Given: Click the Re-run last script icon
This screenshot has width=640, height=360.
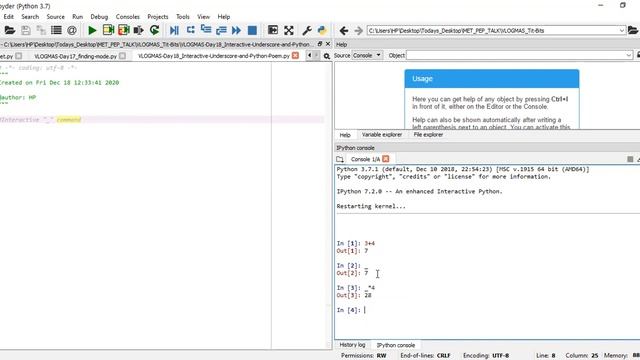Looking at the screenshot, I should [154, 30].
